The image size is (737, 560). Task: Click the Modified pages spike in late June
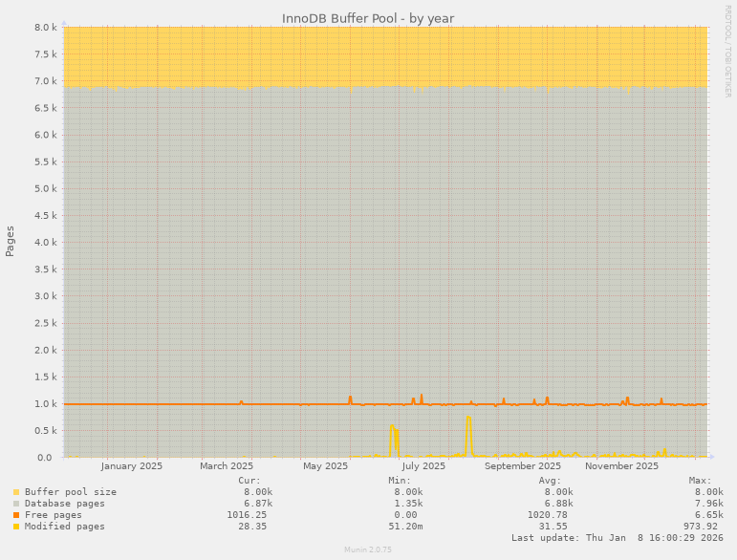[x=394, y=440]
